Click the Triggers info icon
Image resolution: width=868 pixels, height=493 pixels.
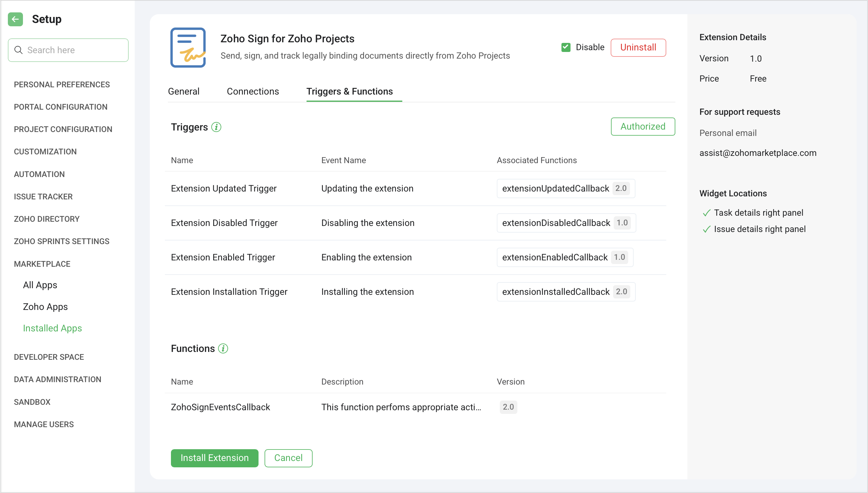[216, 127]
